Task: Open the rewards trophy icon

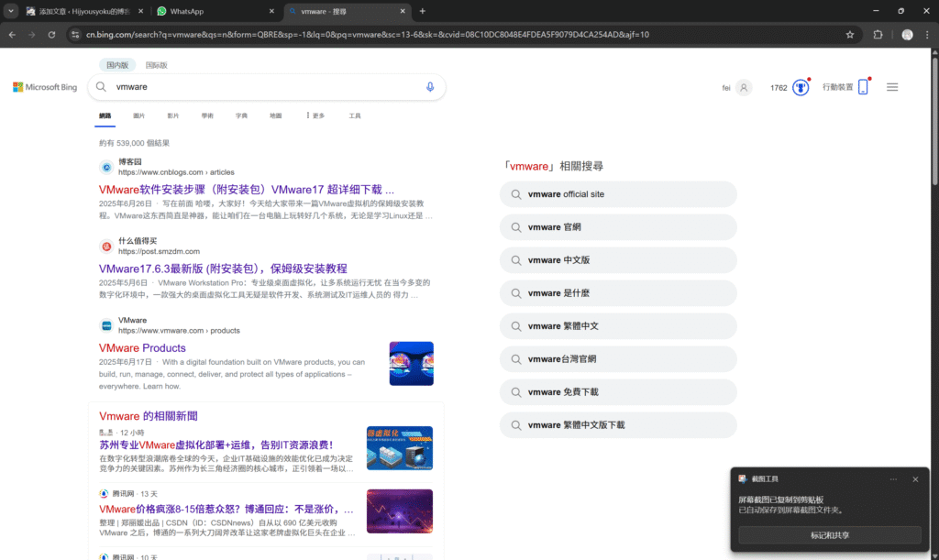Action: 801,87
